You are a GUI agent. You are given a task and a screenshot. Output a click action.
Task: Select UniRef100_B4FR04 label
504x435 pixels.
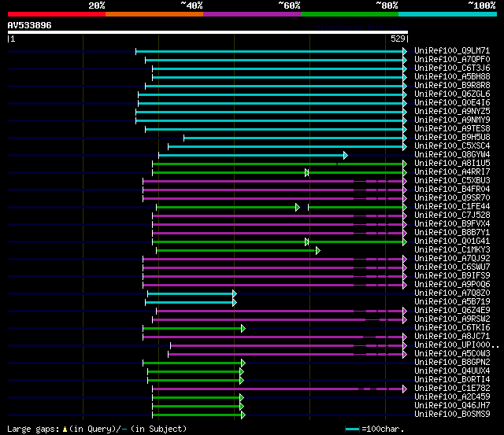click(x=452, y=190)
